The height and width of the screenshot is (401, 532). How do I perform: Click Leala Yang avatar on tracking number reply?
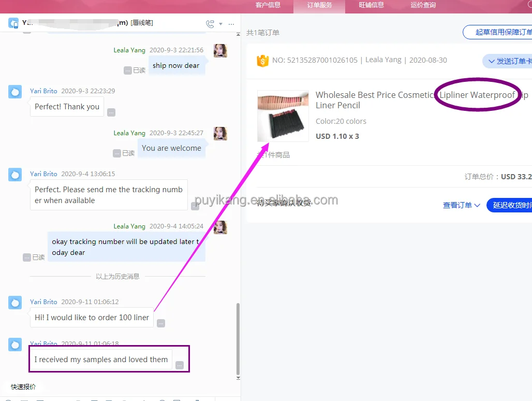coord(220,227)
